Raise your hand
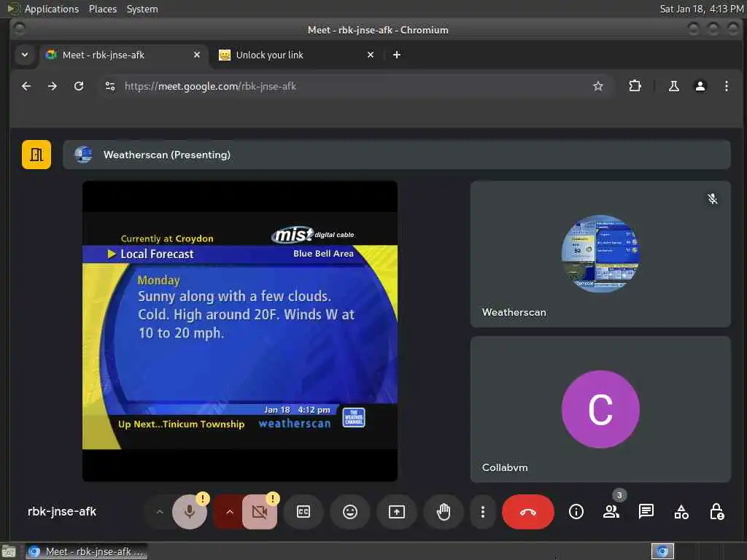Screen dimensions: 747x560 [444, 512]
